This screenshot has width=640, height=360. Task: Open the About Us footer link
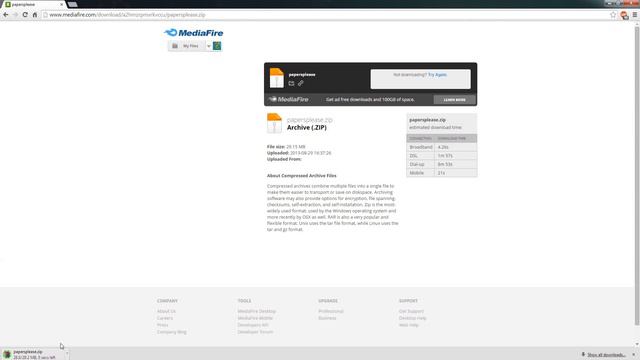tap(166, 311)
